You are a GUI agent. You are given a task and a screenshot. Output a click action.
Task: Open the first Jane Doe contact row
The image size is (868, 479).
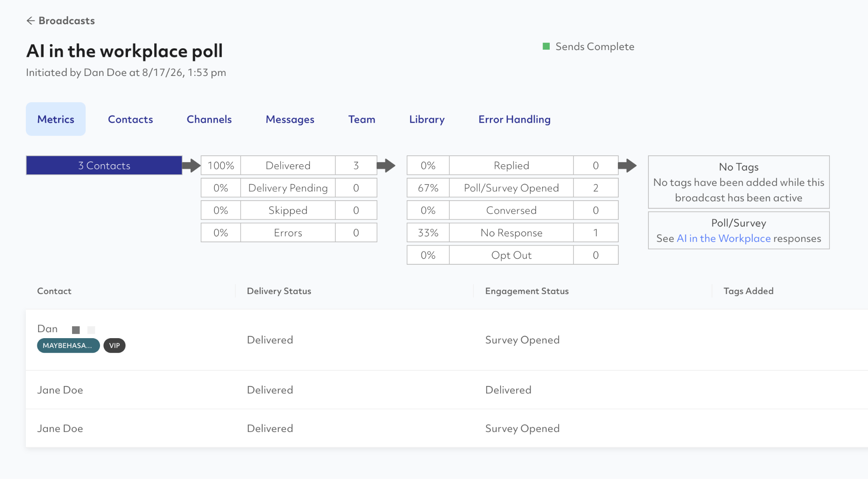click(447, 390)
